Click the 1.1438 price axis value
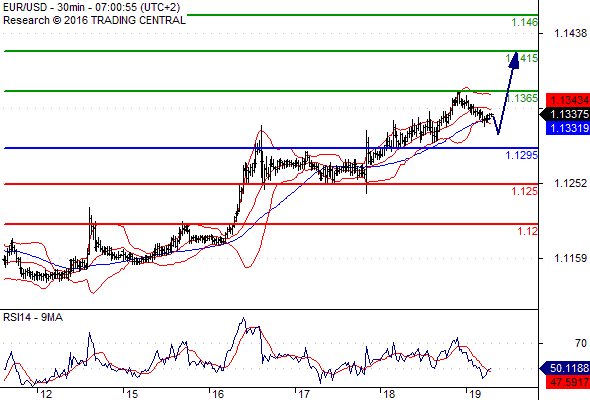The height and width of the screenshot is (400, 590). point(570,33)
